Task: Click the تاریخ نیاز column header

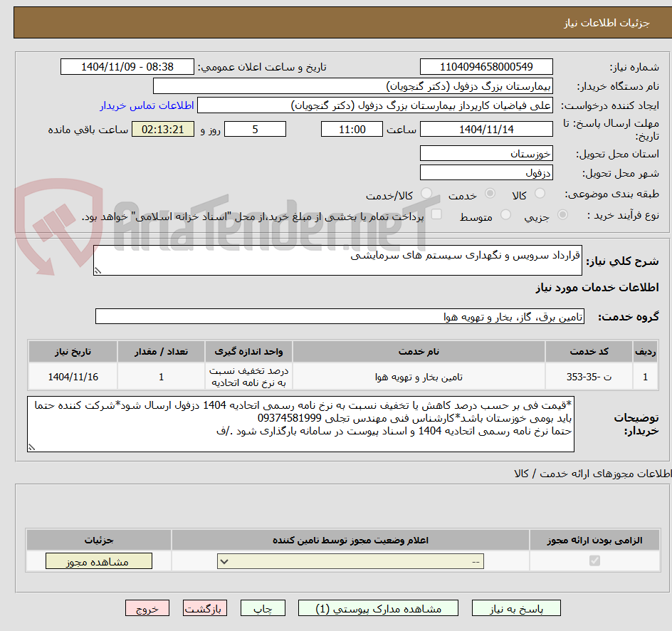Action: click(73, 352)
